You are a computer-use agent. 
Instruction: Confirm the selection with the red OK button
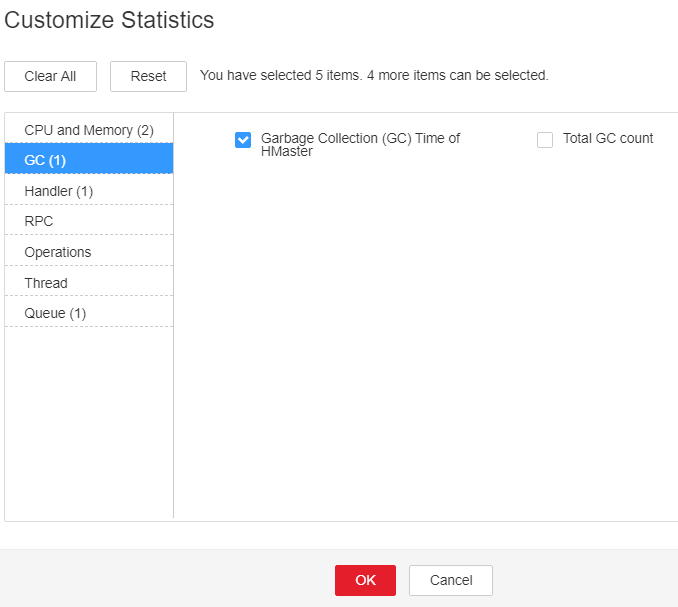point(365,580)
